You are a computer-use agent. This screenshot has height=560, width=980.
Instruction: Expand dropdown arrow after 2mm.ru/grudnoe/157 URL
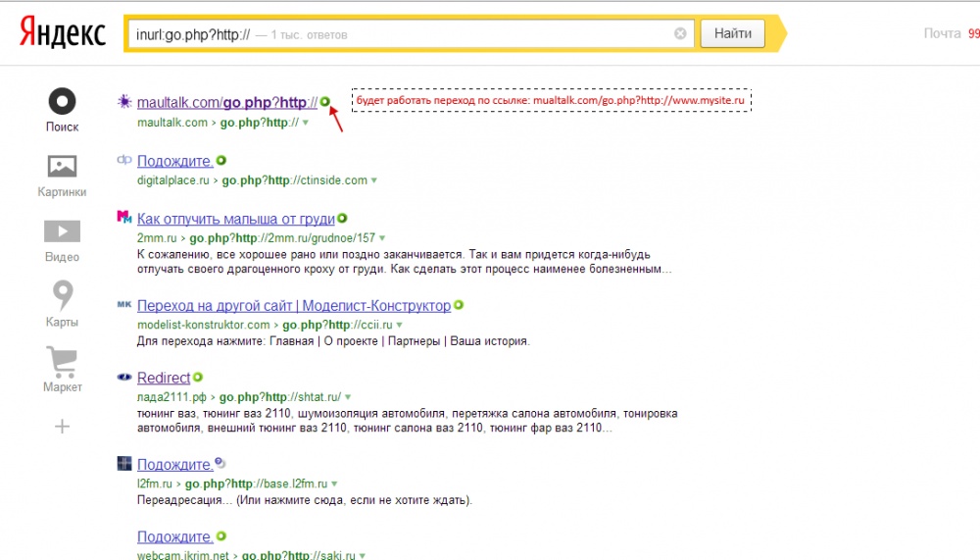(x=382, y=238)
